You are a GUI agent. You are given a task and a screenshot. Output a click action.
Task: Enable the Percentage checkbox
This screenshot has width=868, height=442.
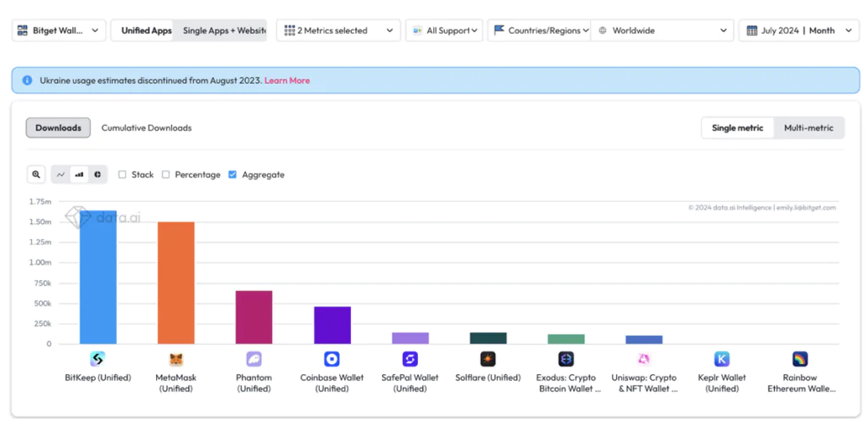pyautogui.click(x=165, y=175)
